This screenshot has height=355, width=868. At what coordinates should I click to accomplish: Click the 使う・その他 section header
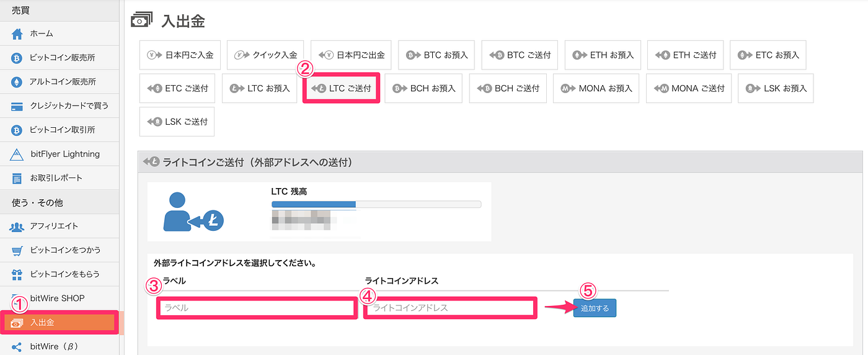[x=59, y=202]
